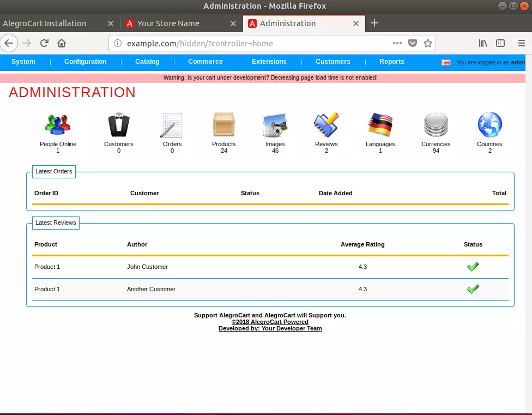The image size is (532, 415).
Task: Open the Orders notepad icon
Action: tap(172, 125)
